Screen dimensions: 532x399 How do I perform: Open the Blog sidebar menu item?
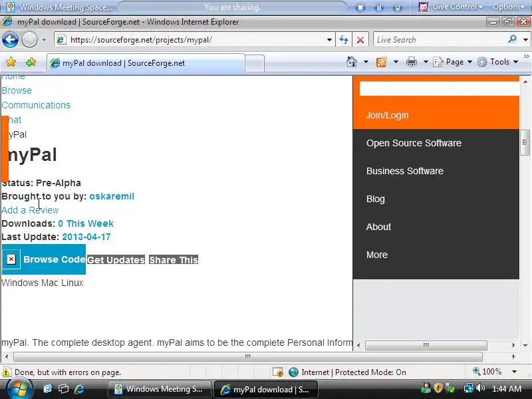[375, 199]
